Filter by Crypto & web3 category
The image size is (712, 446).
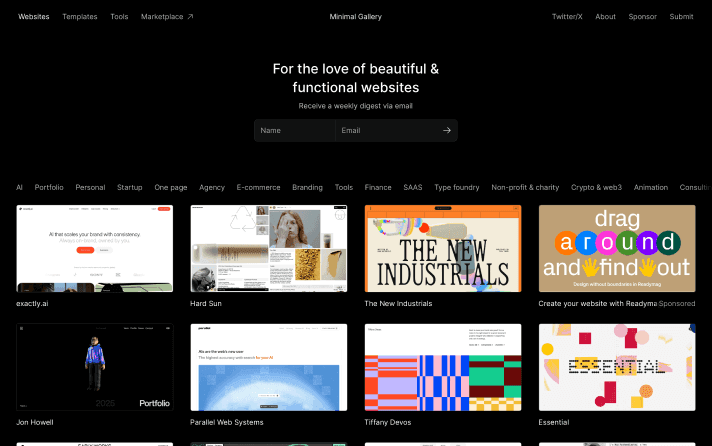[x=596, y=188]
